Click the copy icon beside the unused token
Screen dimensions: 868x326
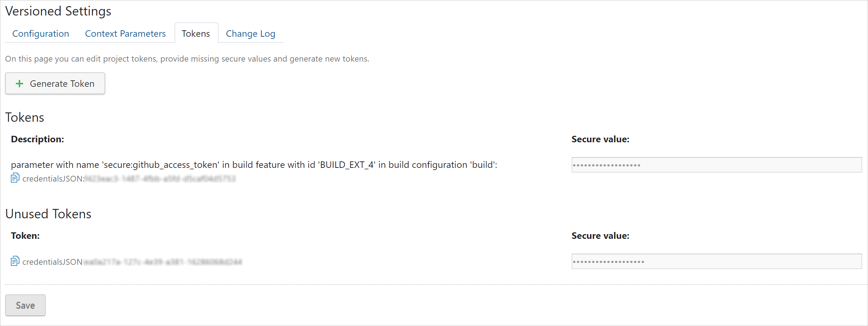[x=15, y=261]
